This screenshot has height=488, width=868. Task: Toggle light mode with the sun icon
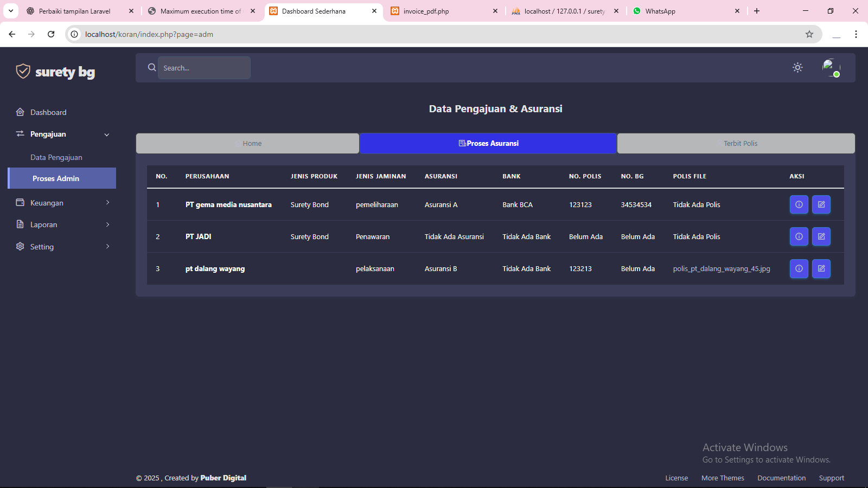click(x=797, y=67)
